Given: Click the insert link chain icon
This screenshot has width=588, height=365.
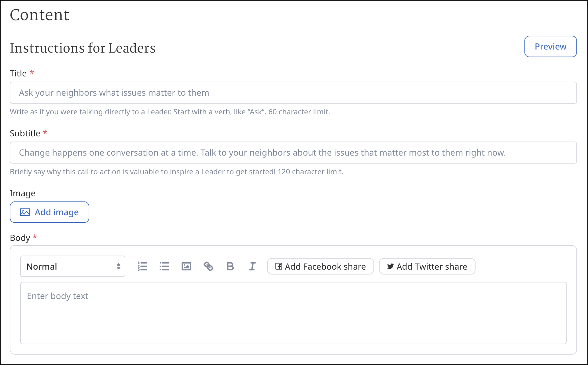Looking at the screenshot, I should 208,266.
